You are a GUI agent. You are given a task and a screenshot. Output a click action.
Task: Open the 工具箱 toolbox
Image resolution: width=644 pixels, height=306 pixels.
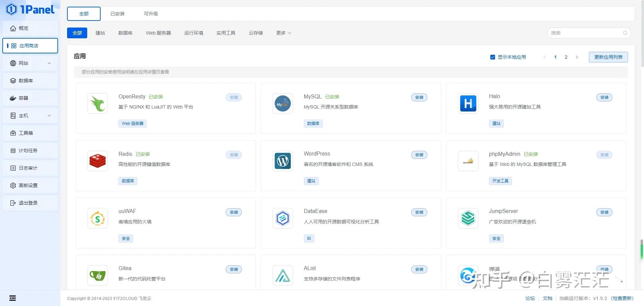[x=30, y=133]
